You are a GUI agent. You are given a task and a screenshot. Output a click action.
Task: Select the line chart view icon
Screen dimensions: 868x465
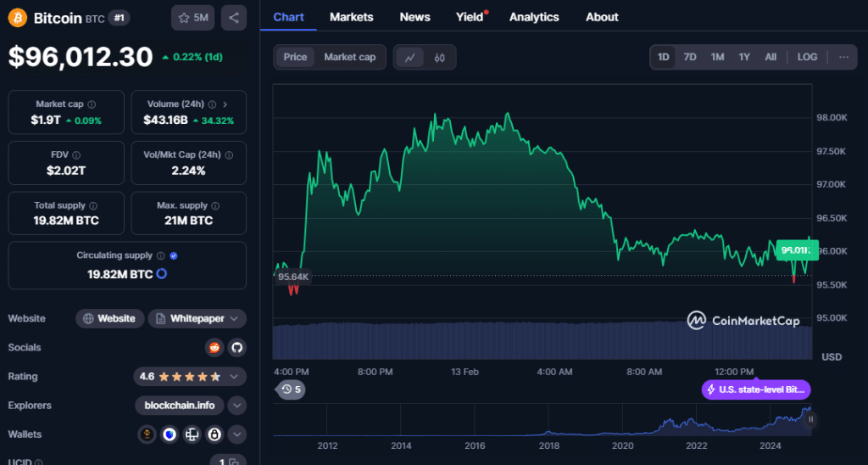coord(410,57)
